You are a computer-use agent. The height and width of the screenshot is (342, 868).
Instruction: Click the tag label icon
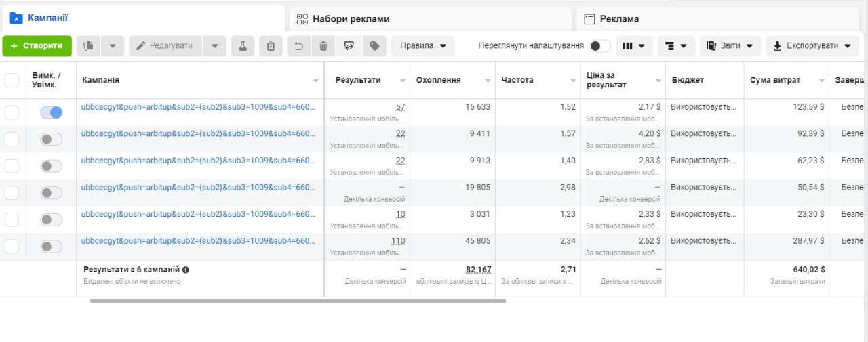click(374, 46)
